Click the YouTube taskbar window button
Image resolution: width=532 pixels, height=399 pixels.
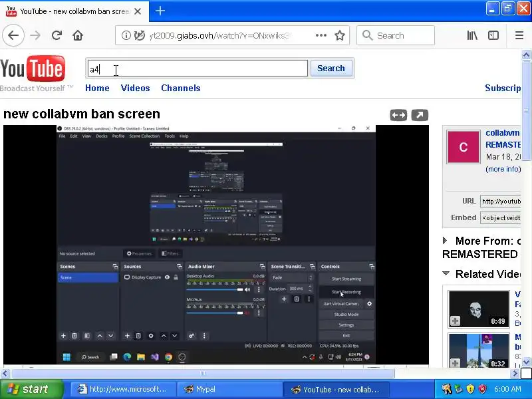point(336,389)
